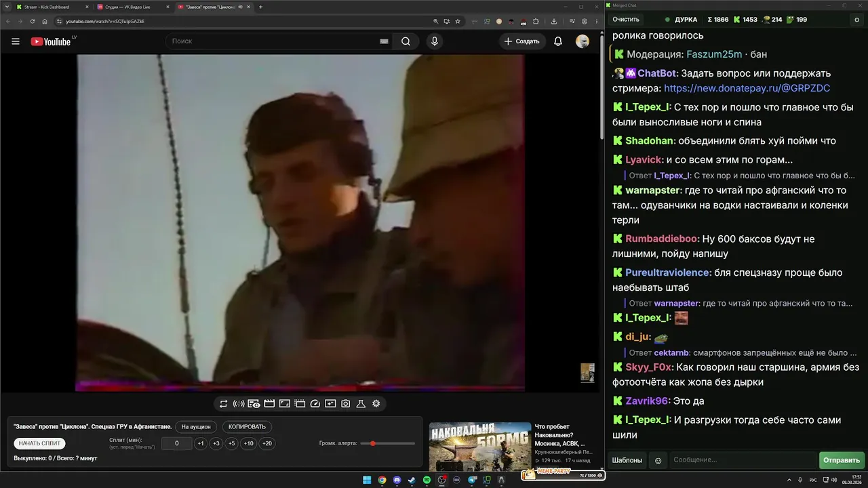Open the "Что пробьет Наковальню?" video title

560,435
